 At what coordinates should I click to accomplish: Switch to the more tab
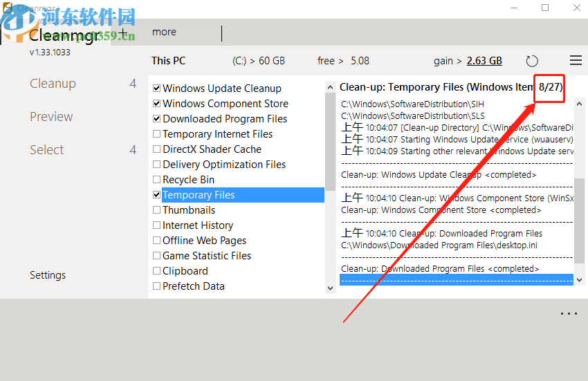(165, 32)
